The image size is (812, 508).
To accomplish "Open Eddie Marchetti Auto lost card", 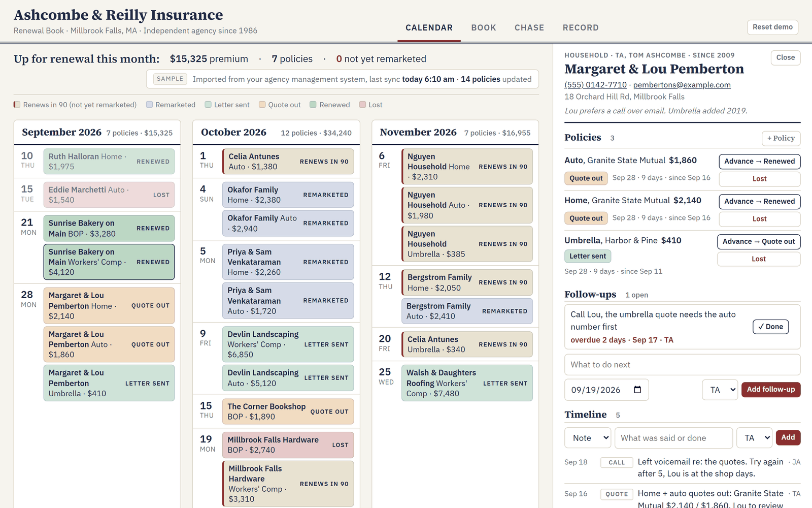I will 109,195.
